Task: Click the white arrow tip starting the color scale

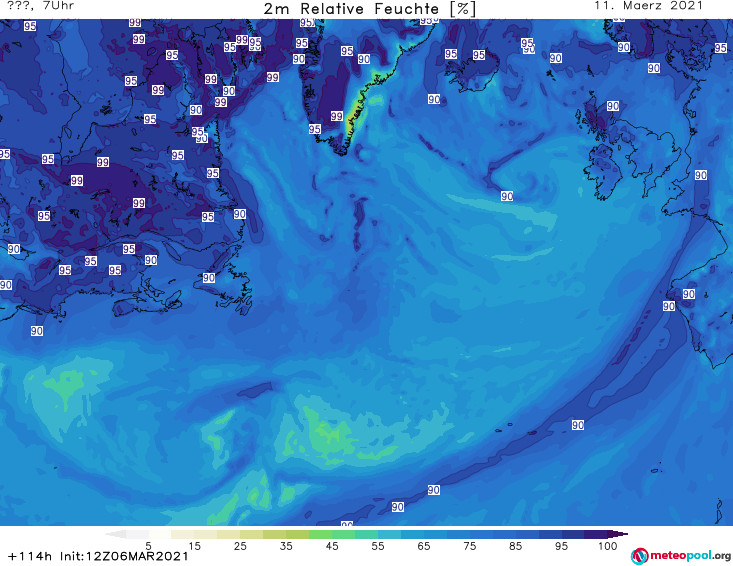Action: (x=115, y=534)
